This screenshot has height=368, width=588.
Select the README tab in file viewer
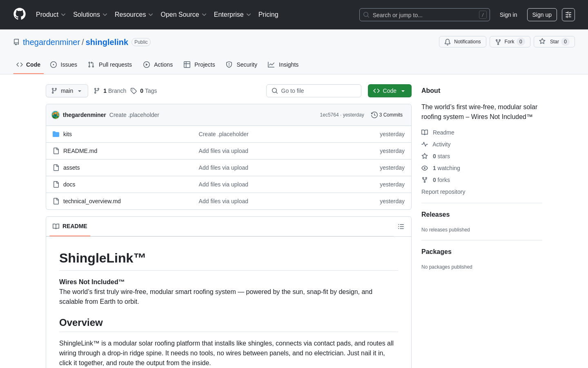pyautogui.click(x=70, y=227)
